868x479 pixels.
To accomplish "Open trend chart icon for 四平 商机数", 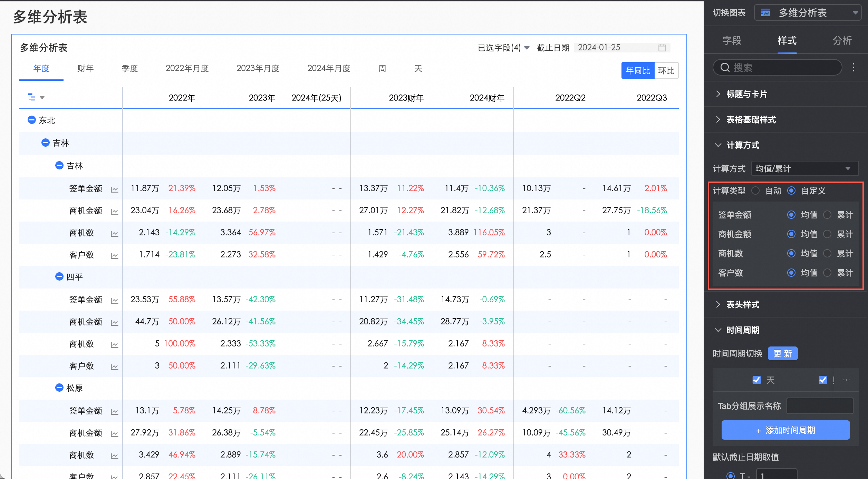I will 114,344.
